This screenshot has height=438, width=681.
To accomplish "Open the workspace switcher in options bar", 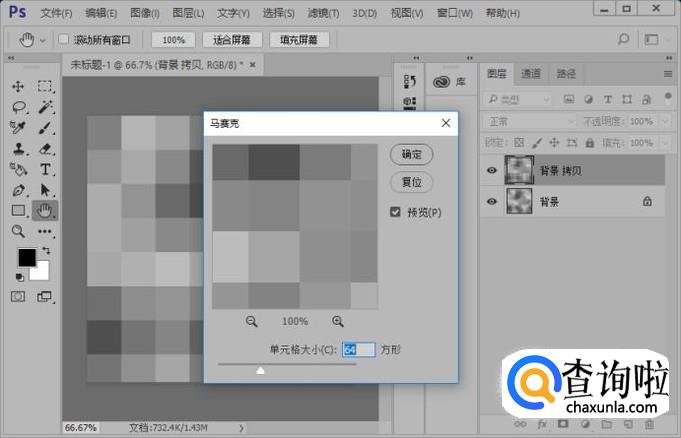I will (651, 40).
